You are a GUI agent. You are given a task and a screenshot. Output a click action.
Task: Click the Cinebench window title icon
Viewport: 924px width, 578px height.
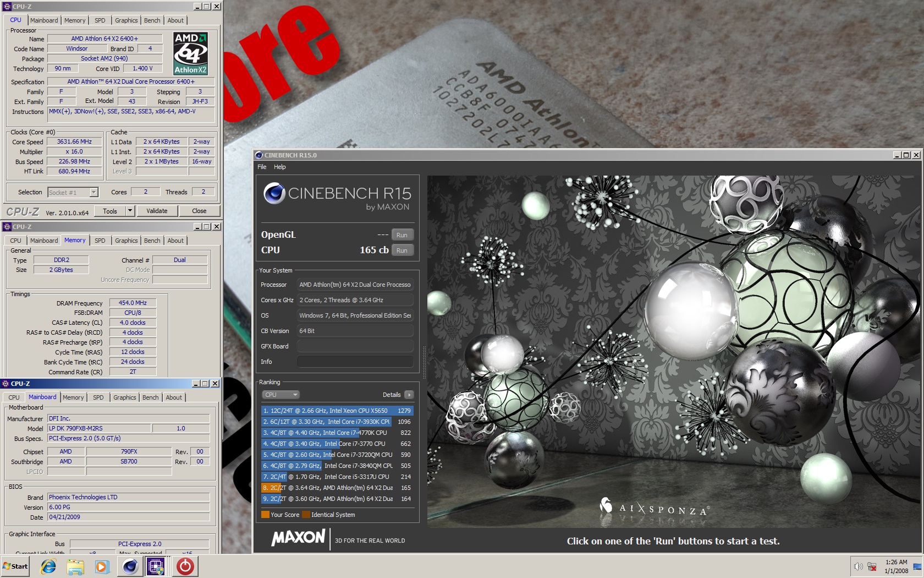259,155
